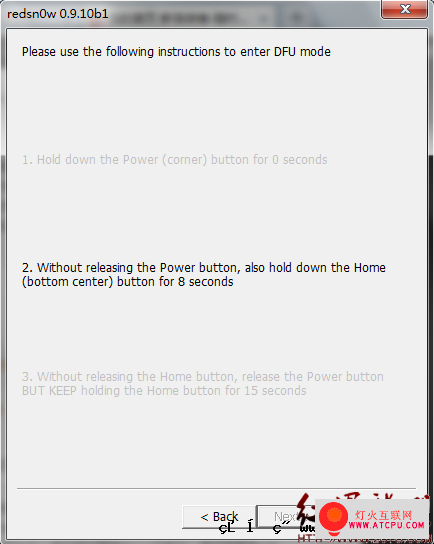The height and width of the screenshot is (544, 434).
Task: Click the garbled characters beneath the Back button
Action: click(x=265, y=528)
